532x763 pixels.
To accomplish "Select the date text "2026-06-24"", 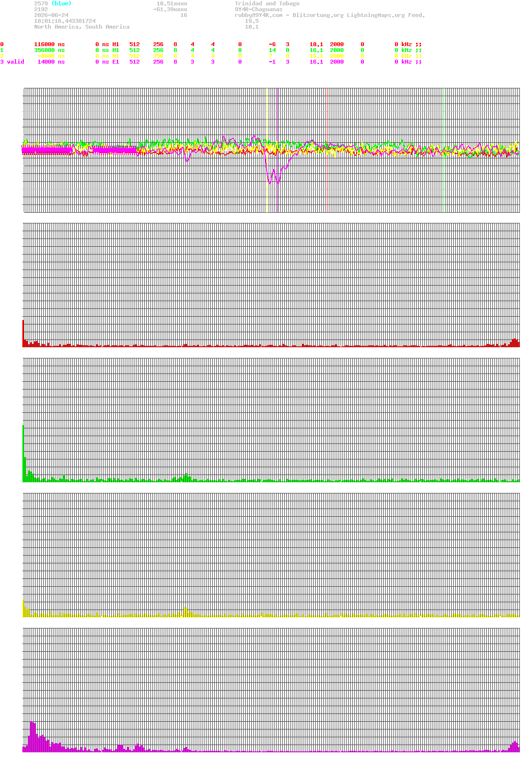I will click(x=51, y=15).
